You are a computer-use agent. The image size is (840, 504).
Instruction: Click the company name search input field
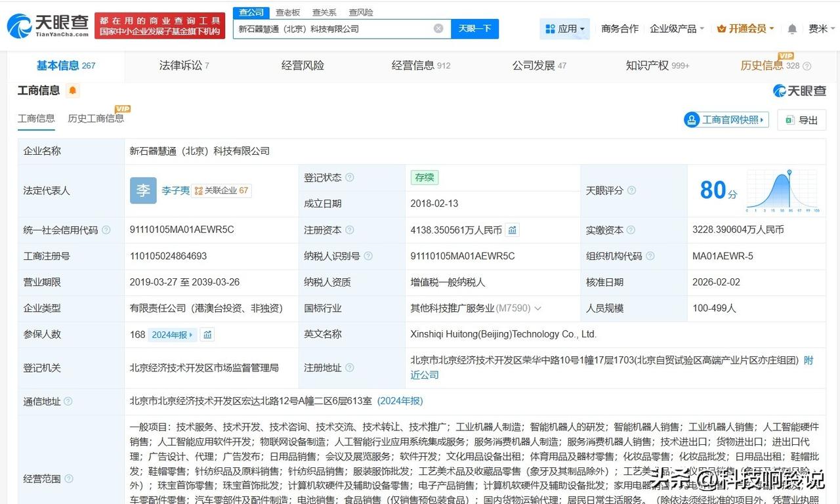(332, 29)
